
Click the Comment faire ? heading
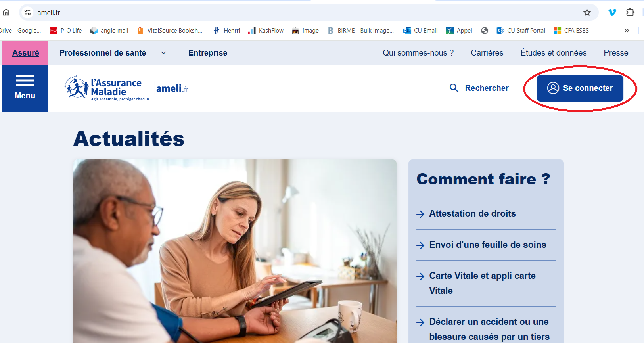click(483, 179)
